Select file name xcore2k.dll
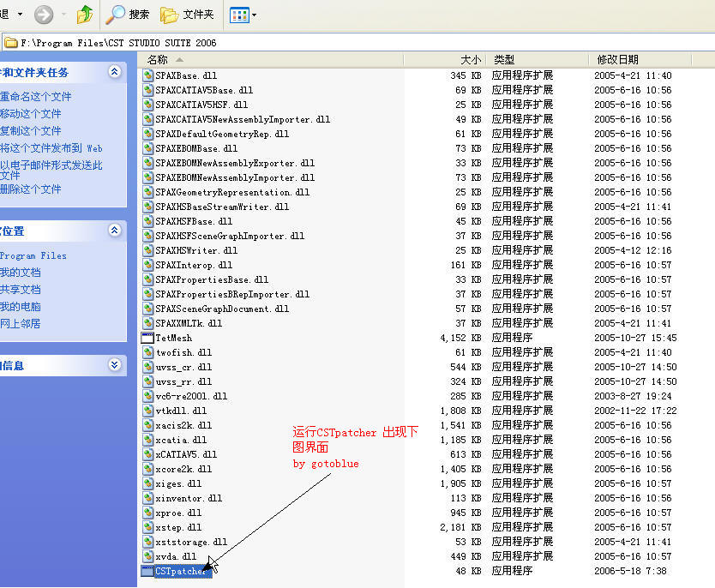Image resolution: width=715 pixels, height=588 pixels. [183, 469]
